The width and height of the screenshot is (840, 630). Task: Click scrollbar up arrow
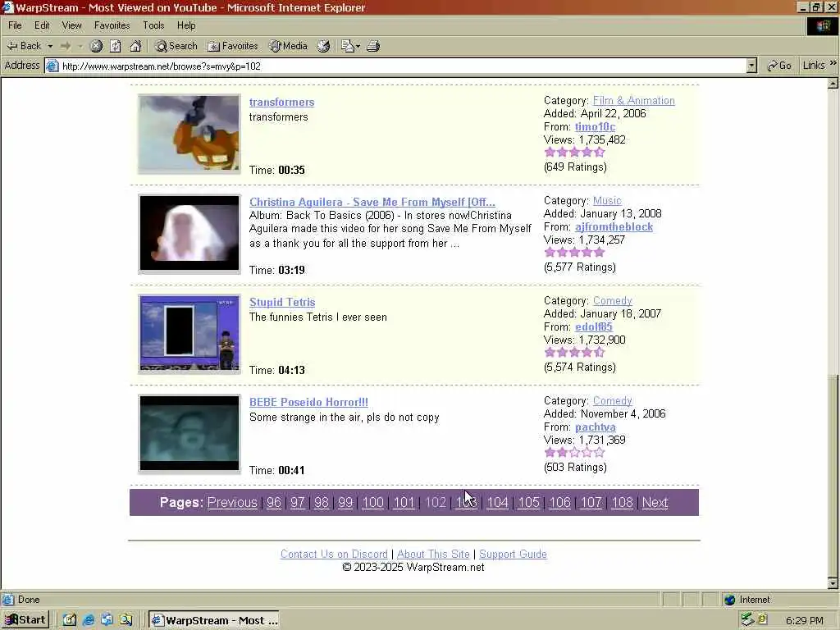click(x=833, y=83)
